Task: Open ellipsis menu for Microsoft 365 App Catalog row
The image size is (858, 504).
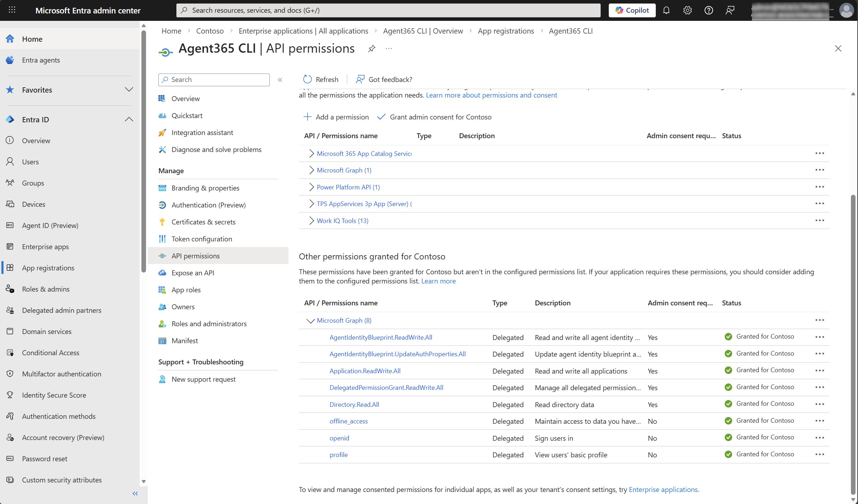Action: (x=819, y=153)
